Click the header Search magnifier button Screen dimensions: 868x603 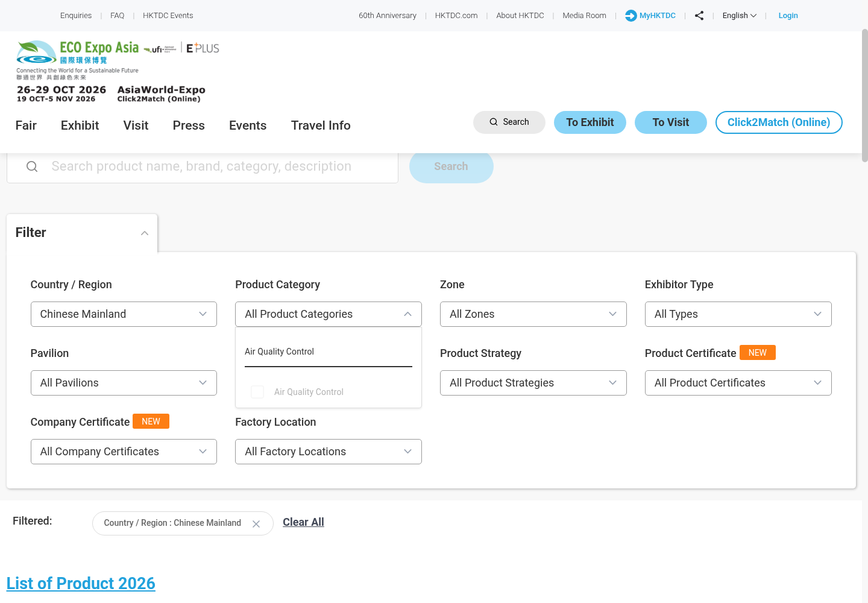click(509, 122)
